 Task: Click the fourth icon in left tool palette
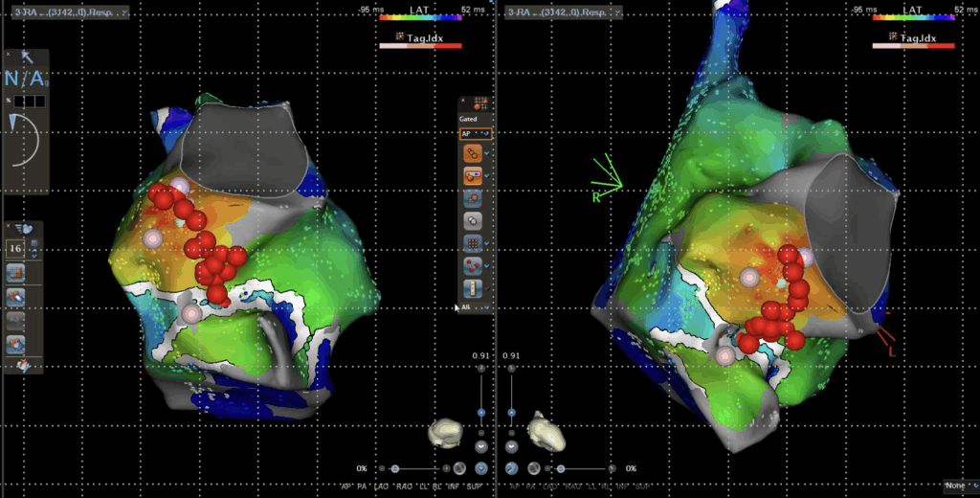15,343
